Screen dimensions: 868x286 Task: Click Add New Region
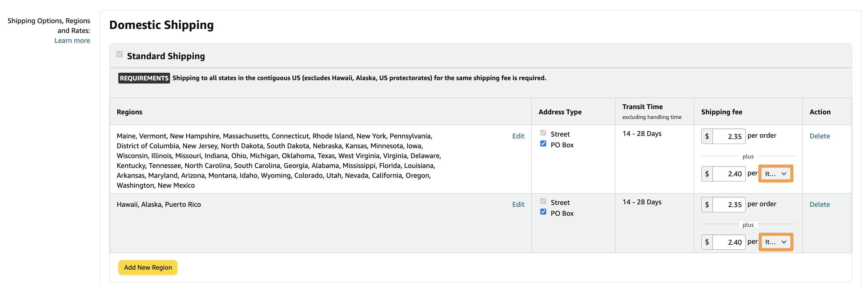tap(148, 268)
